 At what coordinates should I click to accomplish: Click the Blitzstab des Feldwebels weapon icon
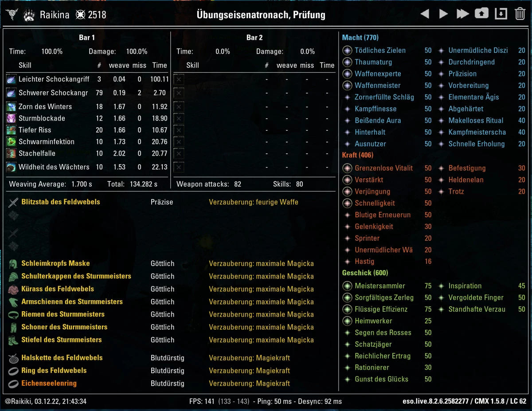pos(13,203)
